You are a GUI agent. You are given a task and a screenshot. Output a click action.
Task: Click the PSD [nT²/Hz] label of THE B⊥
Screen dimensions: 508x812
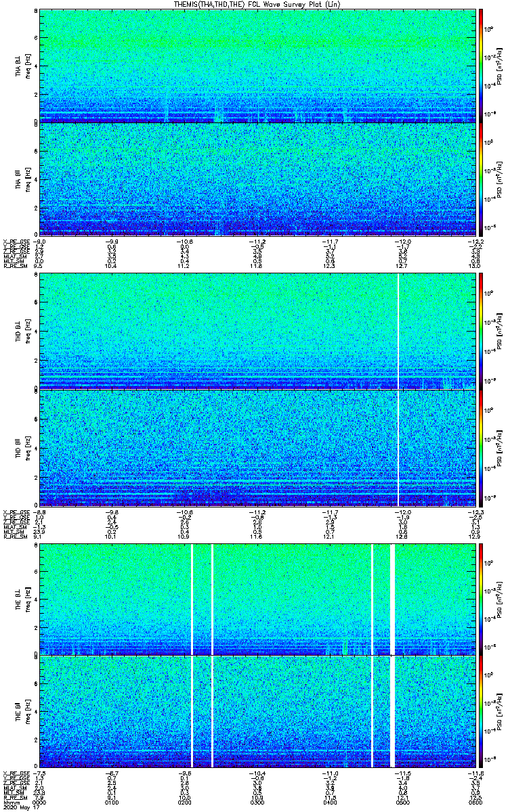tap(500, 600)
